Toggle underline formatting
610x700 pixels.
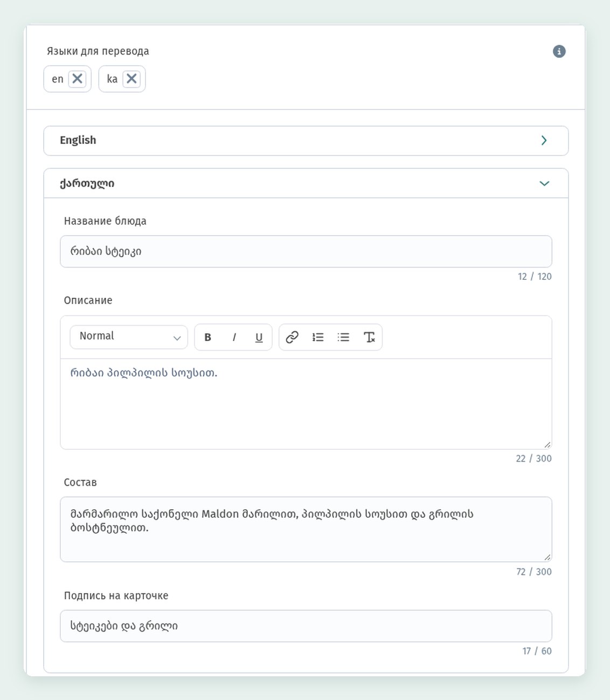click(x=259, y=337)
